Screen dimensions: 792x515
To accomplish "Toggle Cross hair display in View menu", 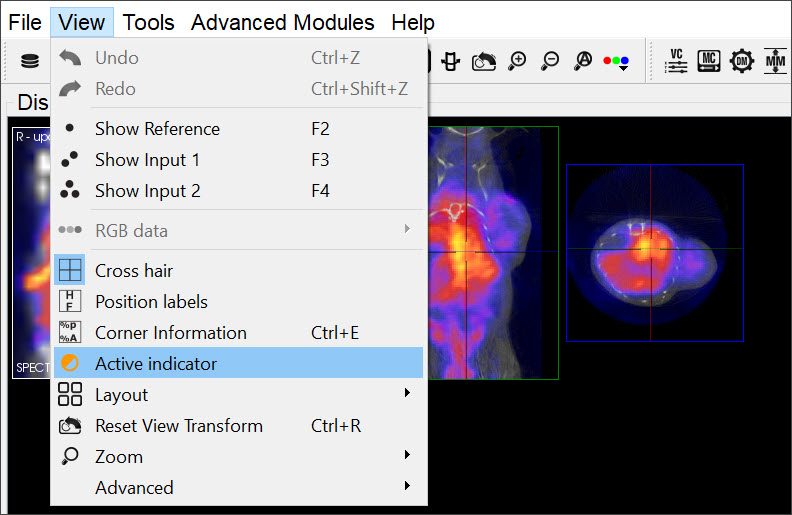I will pos(134,271).
